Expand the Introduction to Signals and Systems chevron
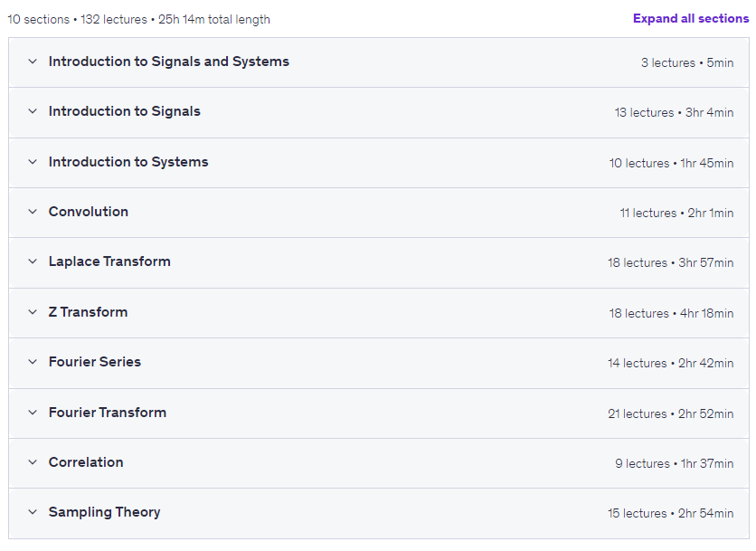This screenshot has width=756, height=551. pyautogui.click(x=33, y=62)
